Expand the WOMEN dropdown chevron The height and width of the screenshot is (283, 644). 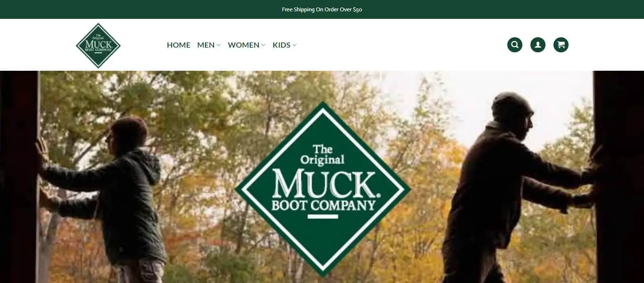263,45
